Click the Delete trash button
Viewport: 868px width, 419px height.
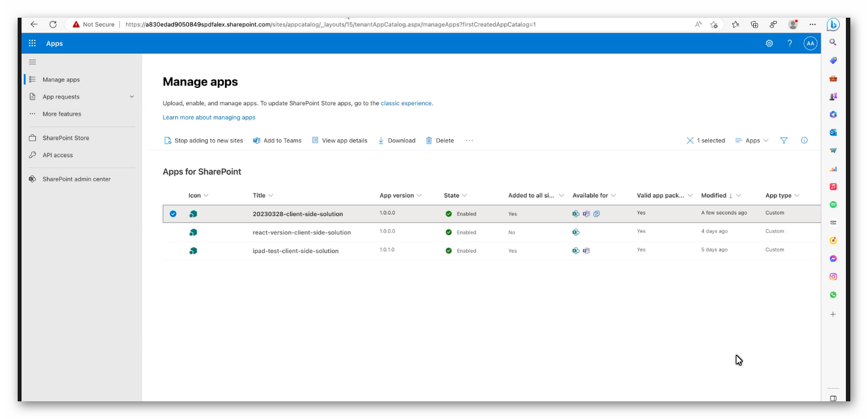click(440, 140)
